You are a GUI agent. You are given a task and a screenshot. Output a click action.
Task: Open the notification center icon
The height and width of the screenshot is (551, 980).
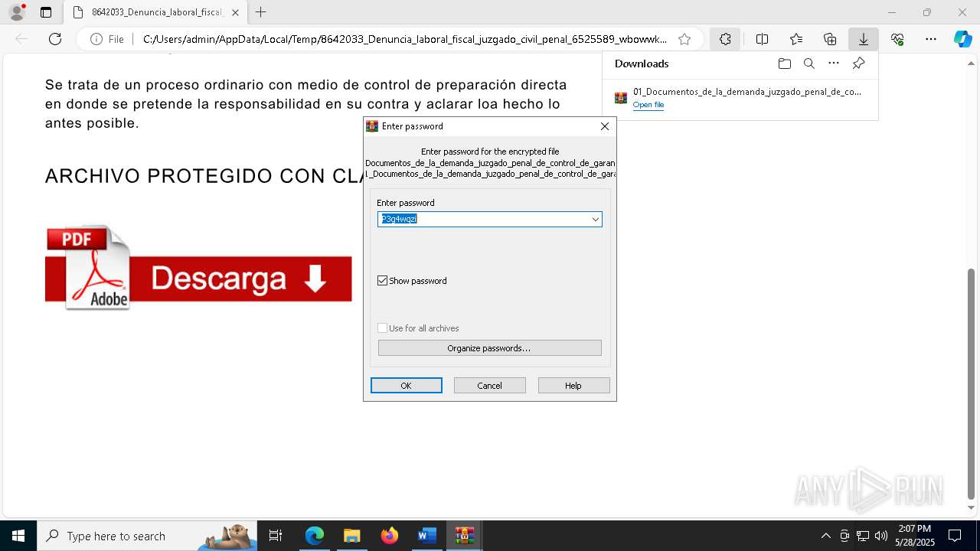pos(955,536)
